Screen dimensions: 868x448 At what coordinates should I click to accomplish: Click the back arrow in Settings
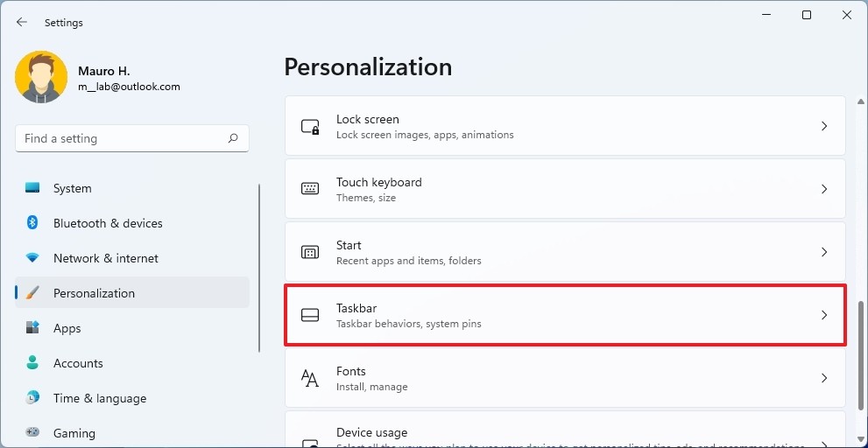tap(22, 23)
